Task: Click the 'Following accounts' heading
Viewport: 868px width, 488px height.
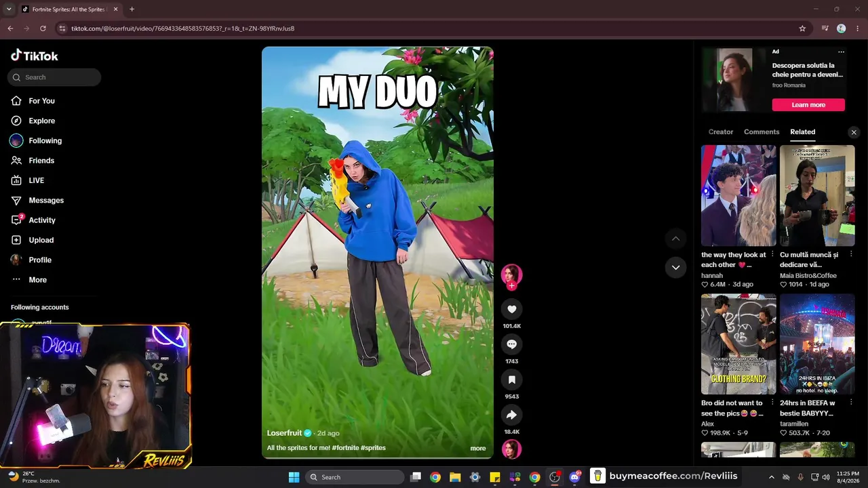Action: pyautogui.click(x=39, y=307)
